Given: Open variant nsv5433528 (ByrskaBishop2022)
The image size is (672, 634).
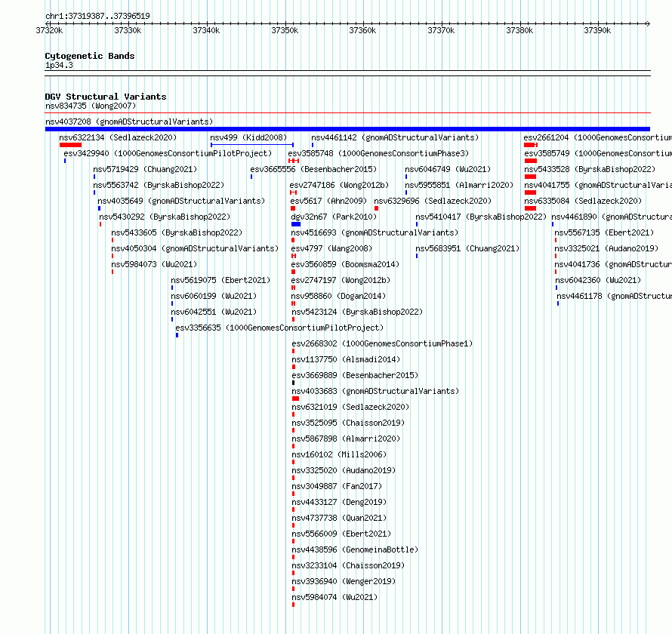Looking at the screenshot, I should pyautogui.click(x=590, y=169).
